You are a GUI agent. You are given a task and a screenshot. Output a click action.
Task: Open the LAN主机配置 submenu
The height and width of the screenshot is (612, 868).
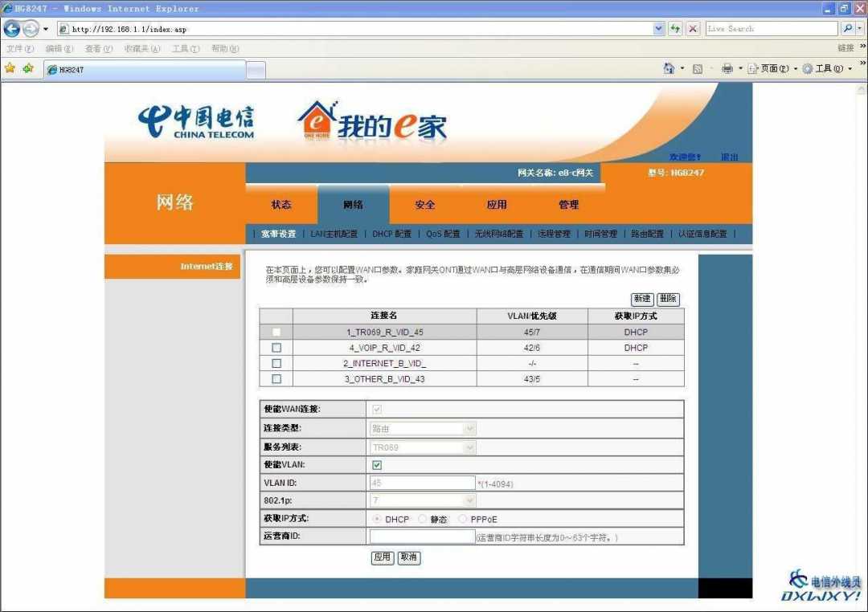[334, 234]
